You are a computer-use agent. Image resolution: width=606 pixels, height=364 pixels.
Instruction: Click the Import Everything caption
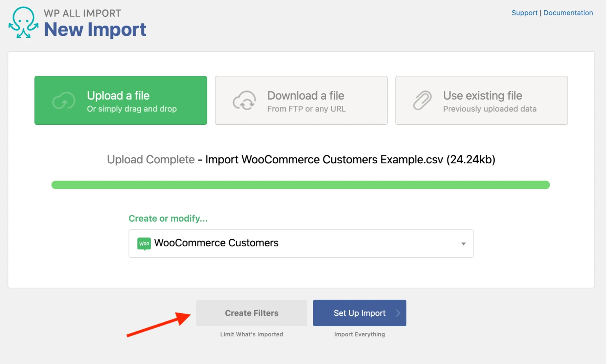point(360,334)
